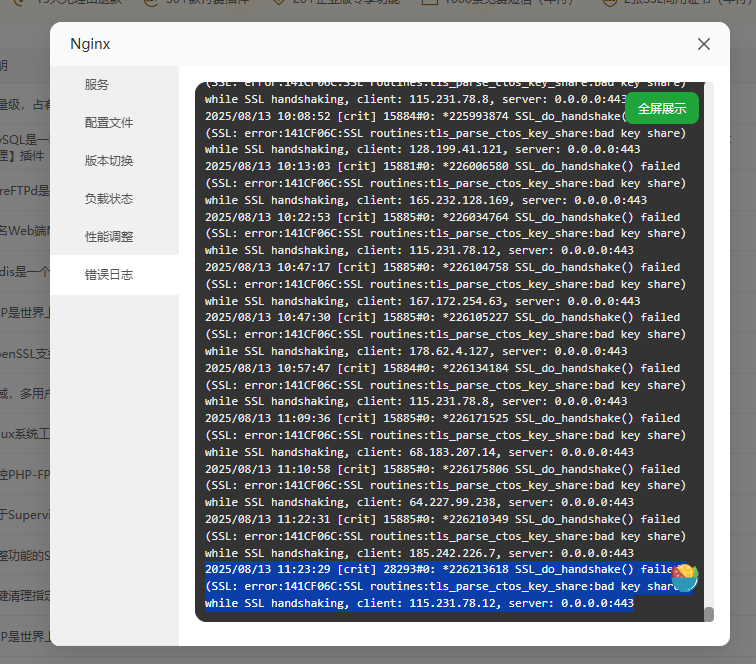Click the line with client 64.227.99.238
This screenshot has width=756, height=664.
pos(419,502)
